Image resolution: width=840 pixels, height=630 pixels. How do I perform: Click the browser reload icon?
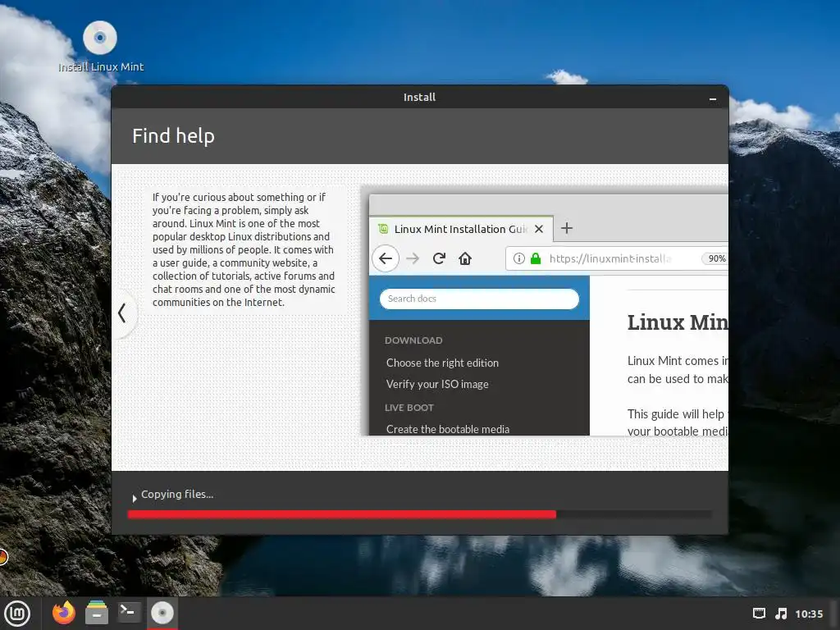click(x=440, y=258)
